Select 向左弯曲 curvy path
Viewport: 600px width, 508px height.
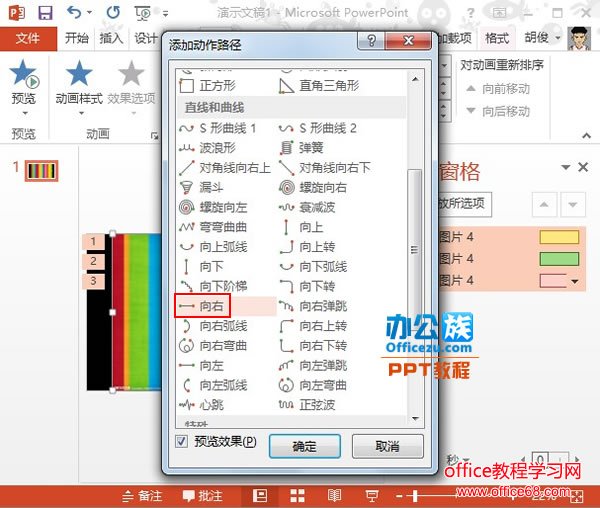313,385
